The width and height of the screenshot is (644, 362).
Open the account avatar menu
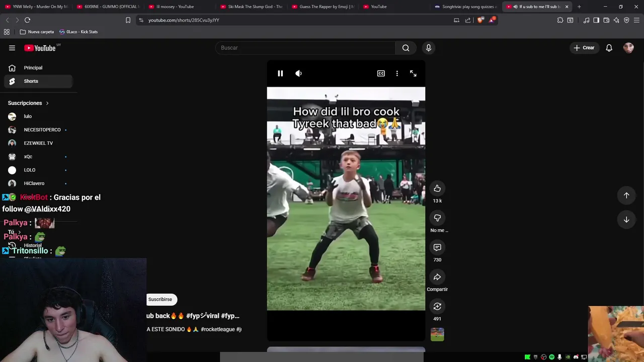(628, 48)
